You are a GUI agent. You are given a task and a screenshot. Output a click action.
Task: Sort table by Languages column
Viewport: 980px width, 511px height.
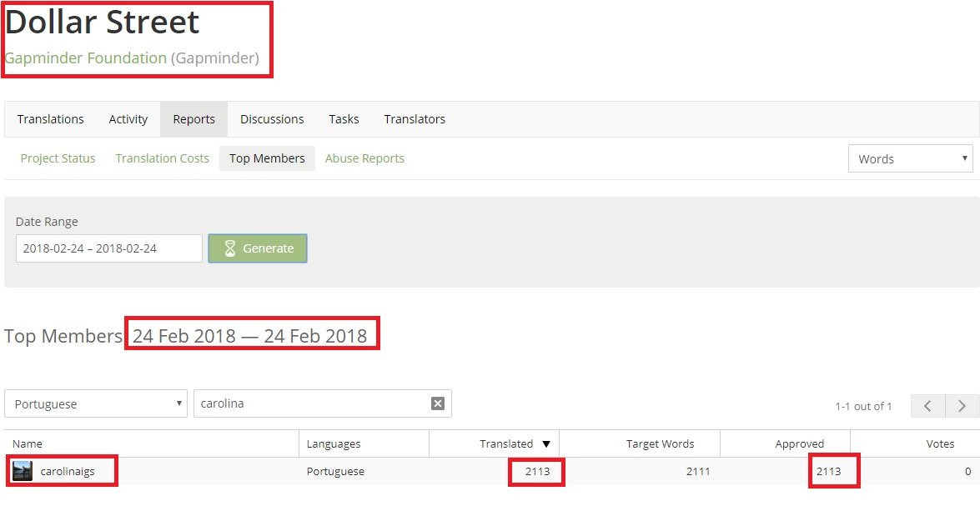point(334,444)
